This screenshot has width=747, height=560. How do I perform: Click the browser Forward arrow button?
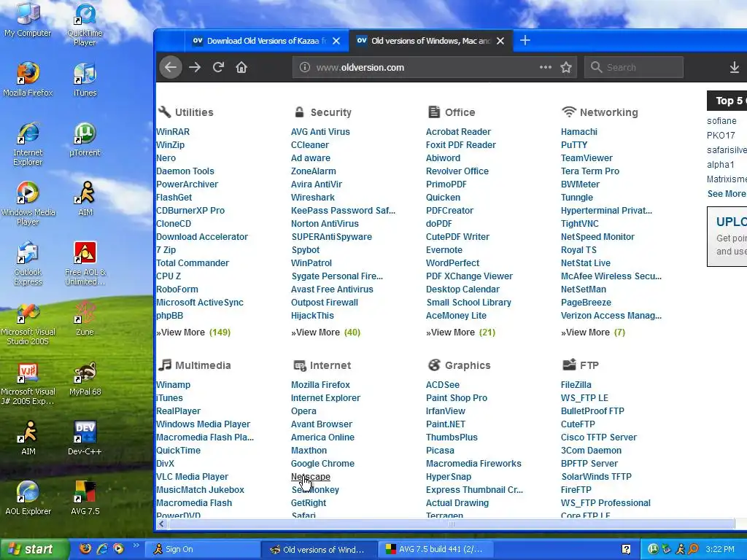point(194,67)
